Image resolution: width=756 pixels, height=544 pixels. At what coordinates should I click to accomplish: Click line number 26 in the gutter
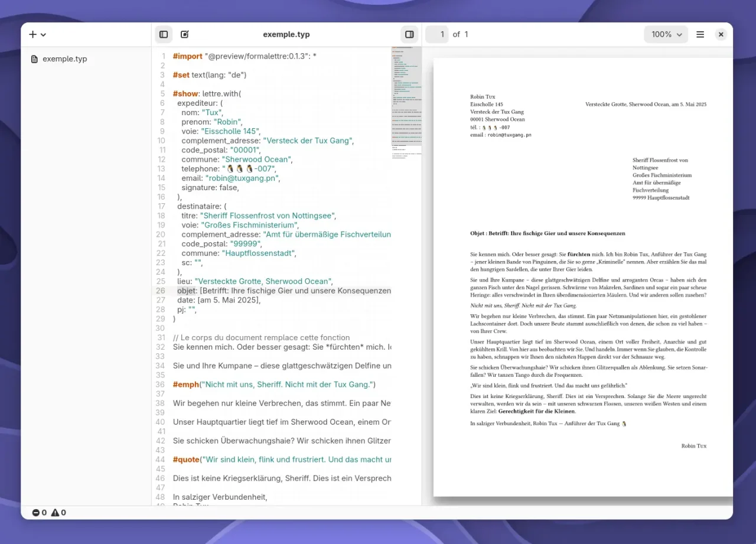pyautogui.click(x=161, y=291)
